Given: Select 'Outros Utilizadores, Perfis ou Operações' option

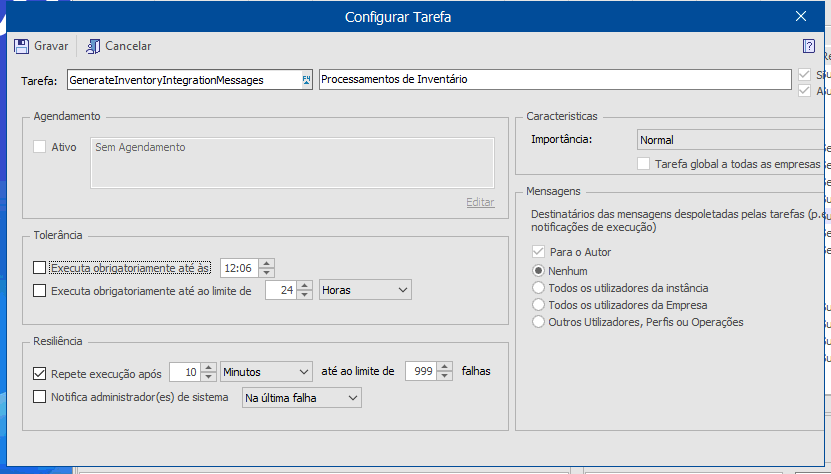Looking at the screenshot, I should pyautogui.click(x=540, y=322).
